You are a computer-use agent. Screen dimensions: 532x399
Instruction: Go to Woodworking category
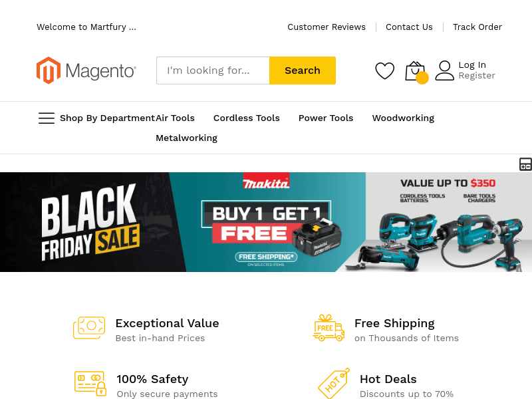click(403, 118)
